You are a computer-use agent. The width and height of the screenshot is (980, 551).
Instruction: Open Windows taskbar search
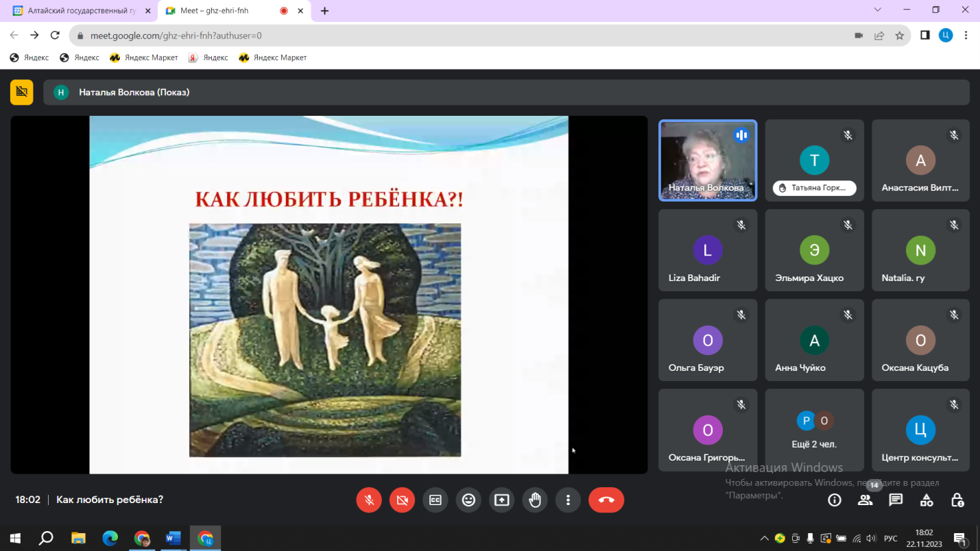click(x=46, y=538)
